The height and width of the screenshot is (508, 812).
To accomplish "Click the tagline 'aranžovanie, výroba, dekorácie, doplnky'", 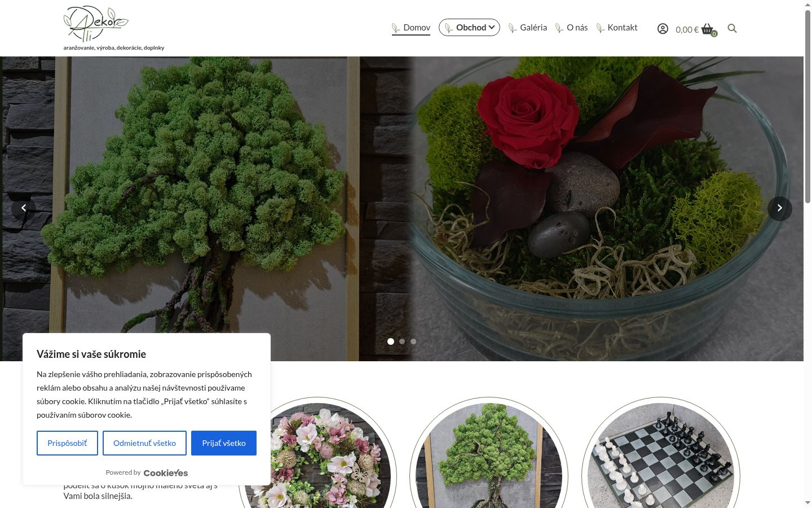I will (x=114, y=48).
